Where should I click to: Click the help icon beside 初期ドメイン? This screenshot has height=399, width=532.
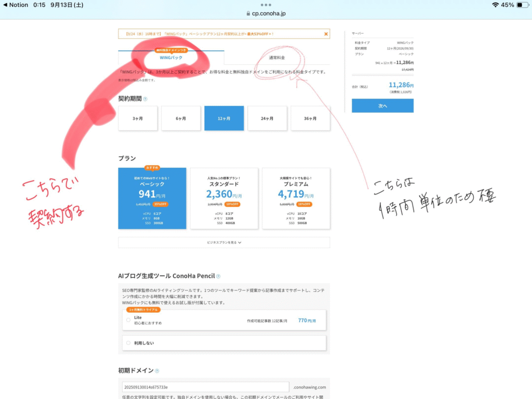pyautogui.click(x=157, y=371)
